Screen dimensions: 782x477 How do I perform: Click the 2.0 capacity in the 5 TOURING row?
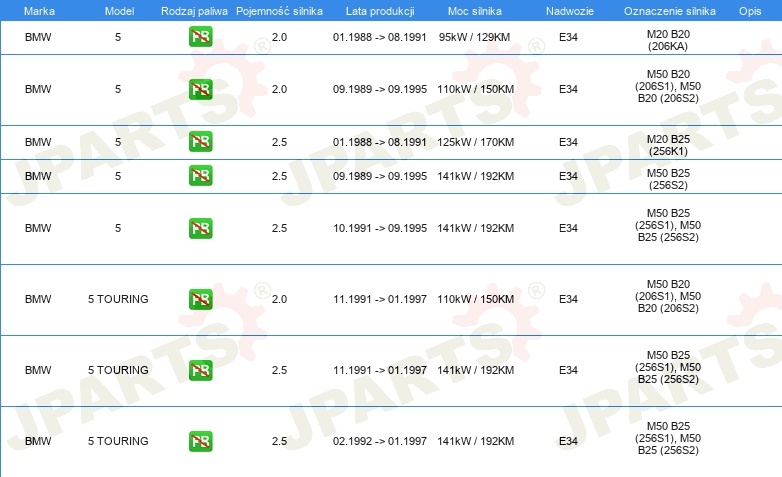(x=279, y=299)
